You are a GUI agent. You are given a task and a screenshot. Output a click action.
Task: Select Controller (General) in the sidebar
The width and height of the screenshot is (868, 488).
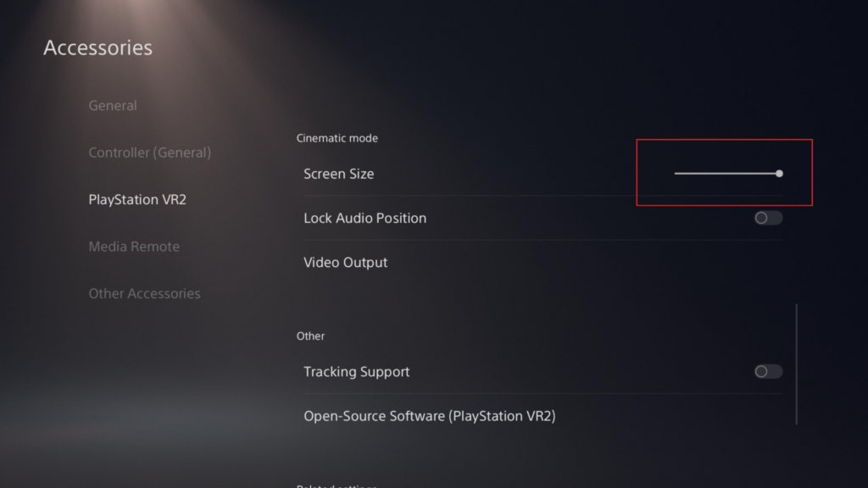(149, 152)
